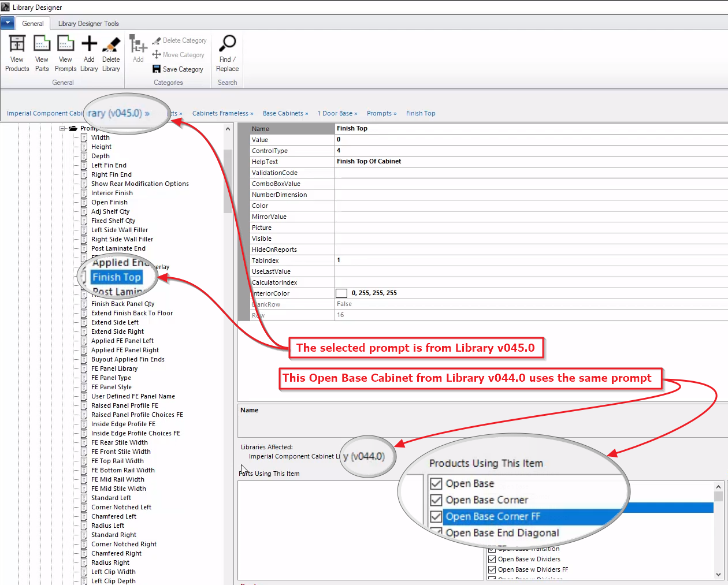728x585 pixels.
Task: Click the prompt icon beside Radius Right
Action: click(x=84, y=562)
